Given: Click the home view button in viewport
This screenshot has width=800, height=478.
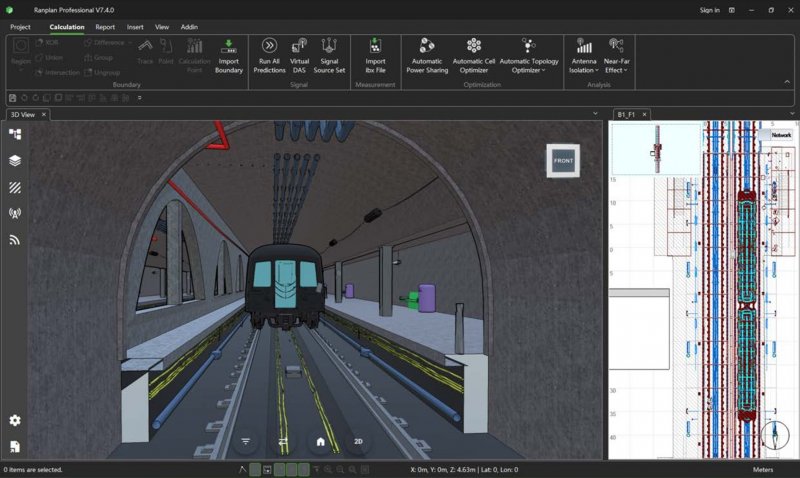Looking at the screenshot, I should click(320, 441).
